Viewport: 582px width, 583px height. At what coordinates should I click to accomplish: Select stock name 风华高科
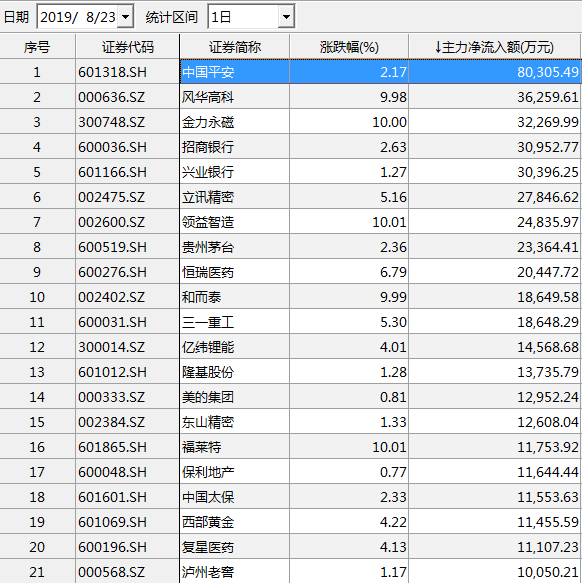[208, 97]
